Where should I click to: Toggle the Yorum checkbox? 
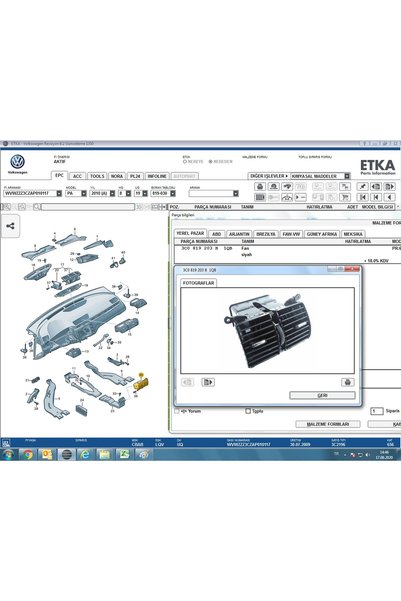coord(177,411)
